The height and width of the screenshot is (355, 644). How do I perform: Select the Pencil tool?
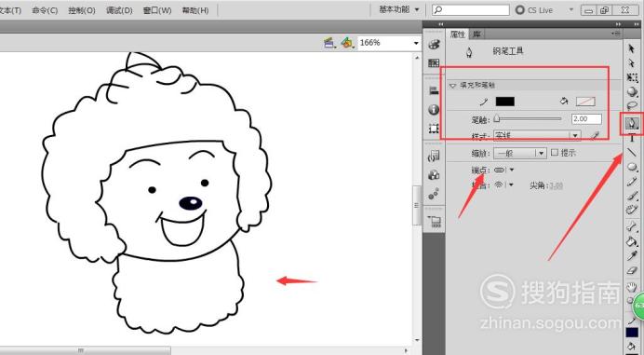[x=632, y=182]
